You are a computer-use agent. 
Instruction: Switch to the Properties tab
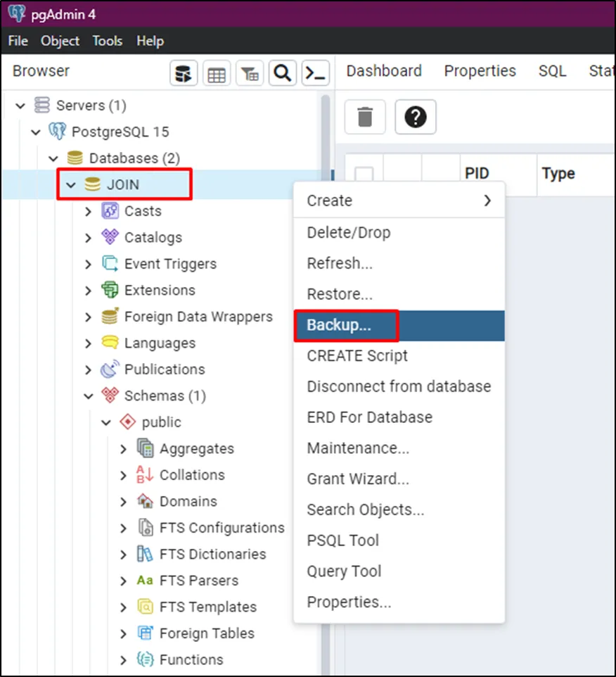point(480,71)
